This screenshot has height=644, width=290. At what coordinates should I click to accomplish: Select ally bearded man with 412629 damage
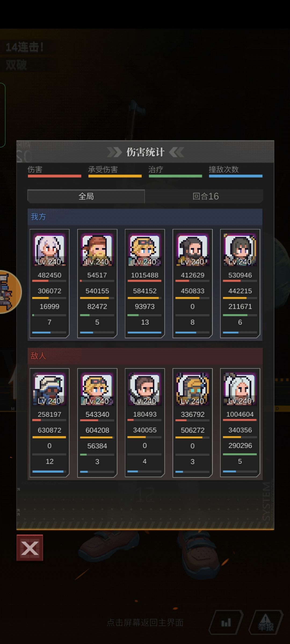pos(193,283)
